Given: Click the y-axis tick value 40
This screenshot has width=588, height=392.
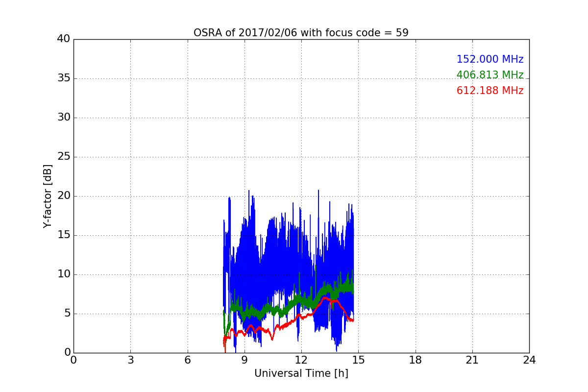Looking at the screenshot, I should click(x=64, y=39).
